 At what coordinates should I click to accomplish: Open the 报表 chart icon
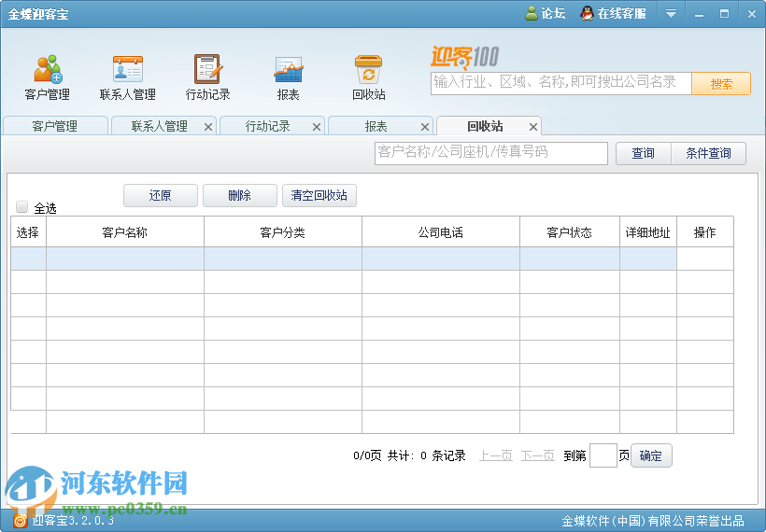(289, 77)
